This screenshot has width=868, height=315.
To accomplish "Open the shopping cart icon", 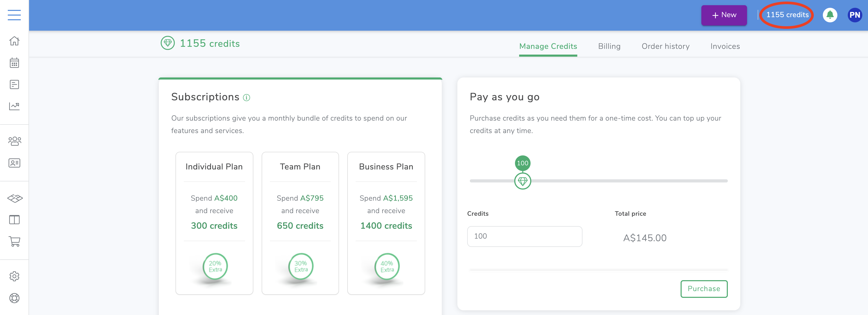I will [14, 241].
